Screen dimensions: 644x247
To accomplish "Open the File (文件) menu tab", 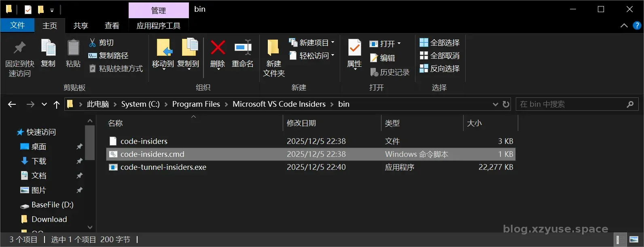I will click(17, 25).
